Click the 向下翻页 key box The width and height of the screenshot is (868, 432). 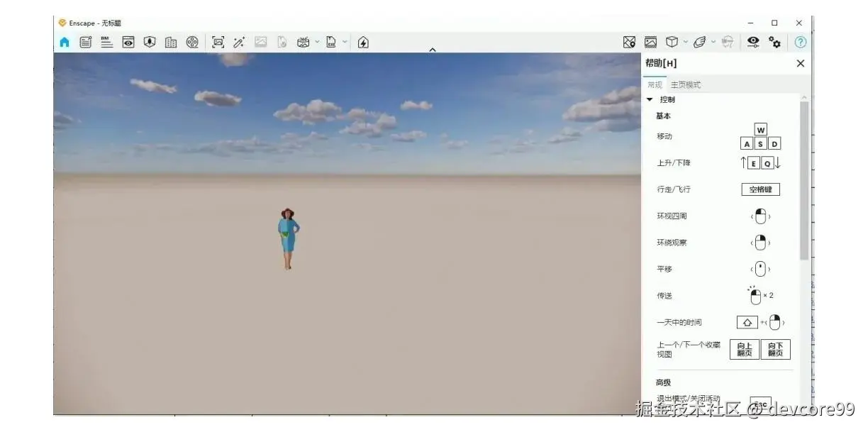point(775,349)
